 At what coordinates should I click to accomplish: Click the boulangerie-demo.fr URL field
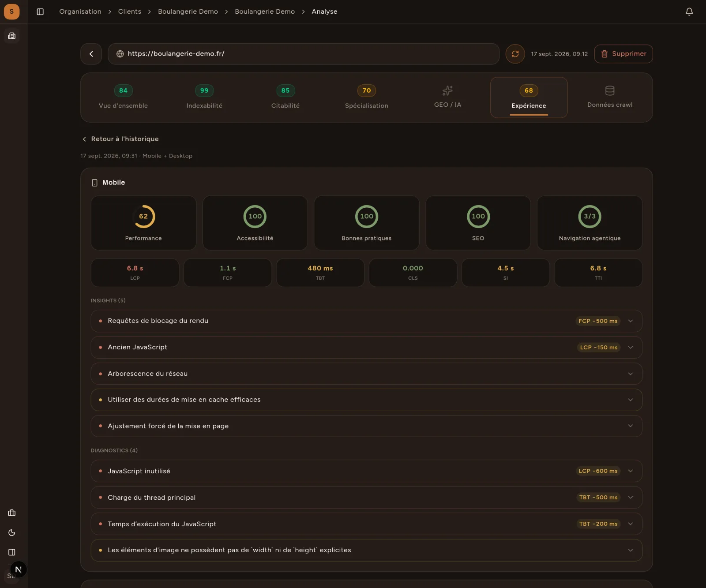click(304, 54)
